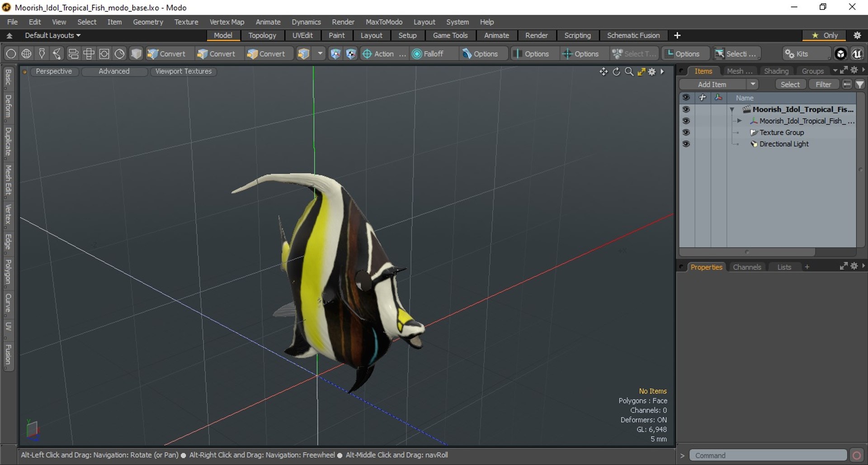Open the layout settings gear at top right

[857, 35]
